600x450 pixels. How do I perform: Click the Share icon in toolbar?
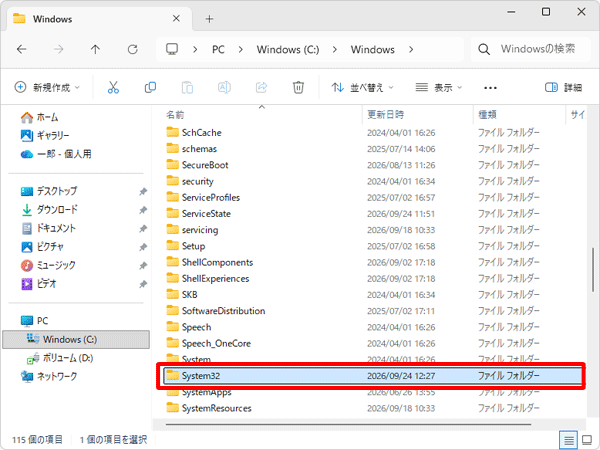point(261,88)
